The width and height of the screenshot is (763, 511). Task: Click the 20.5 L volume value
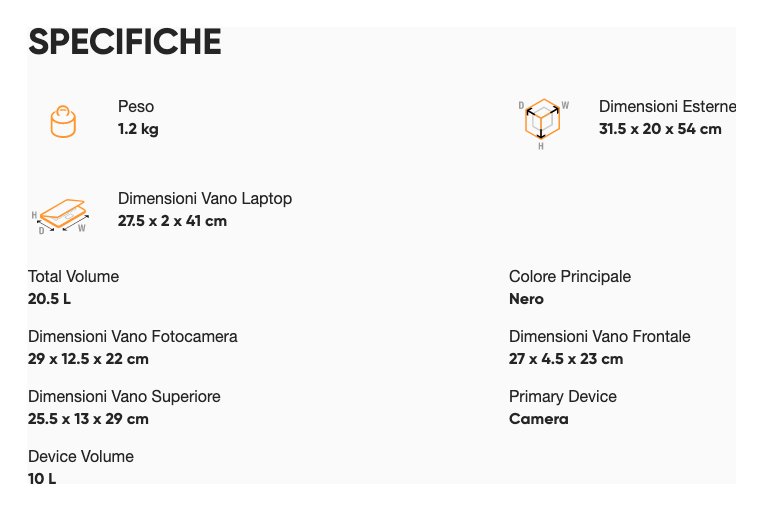(x=49, y=299)
